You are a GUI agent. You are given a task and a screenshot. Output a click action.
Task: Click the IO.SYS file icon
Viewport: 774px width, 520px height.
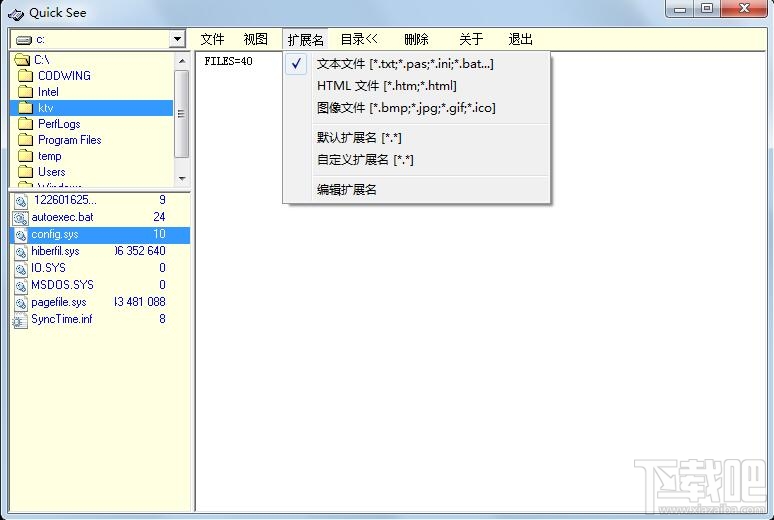pos(21,269)
